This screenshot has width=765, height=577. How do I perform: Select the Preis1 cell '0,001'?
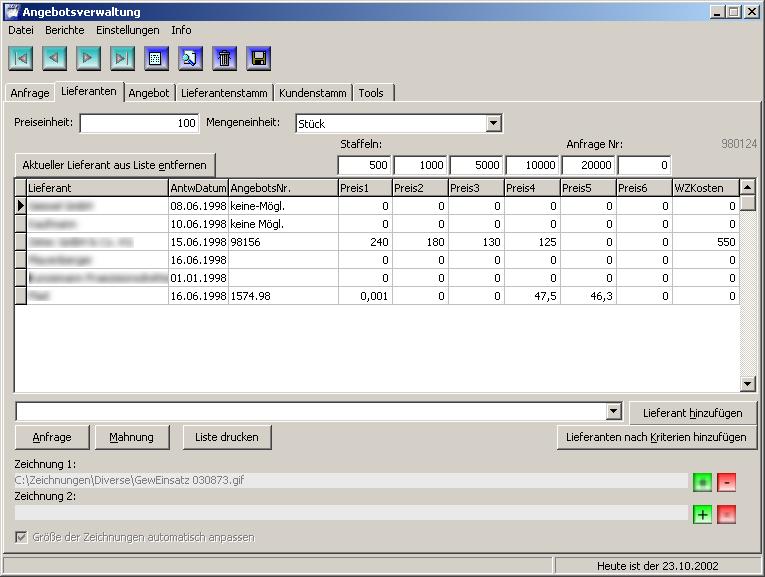tap(365, 296)
